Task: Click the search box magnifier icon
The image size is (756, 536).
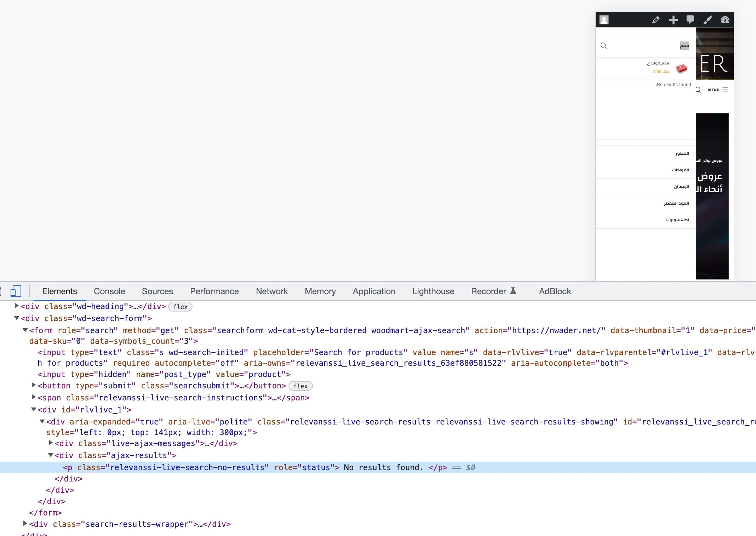Action: click(604, 46)
